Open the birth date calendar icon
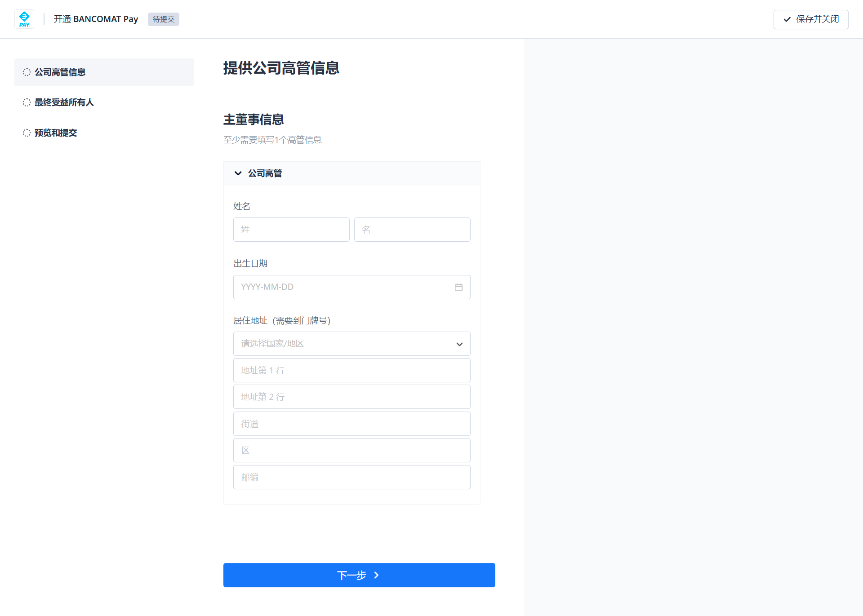Screen dimensions: 863x616 (x=458, y=287)
